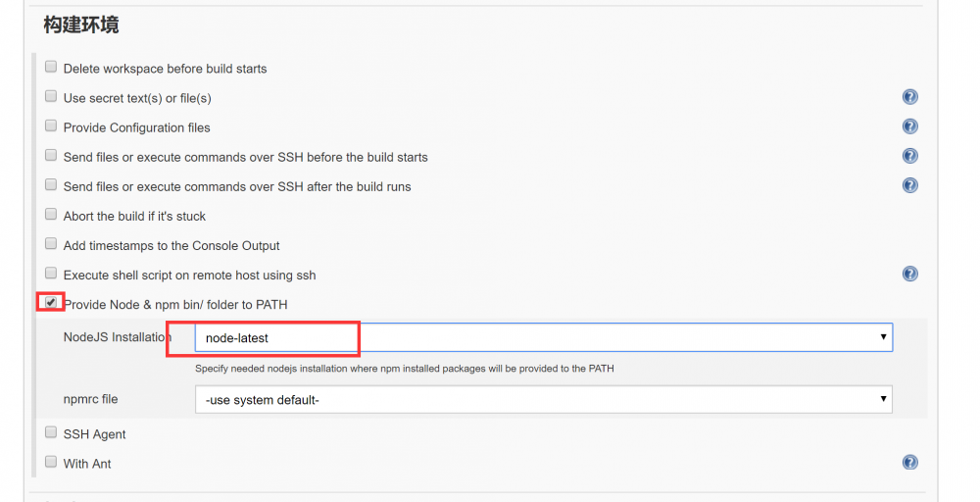Check Use secret text(s) or file(s)

(51, 97)
